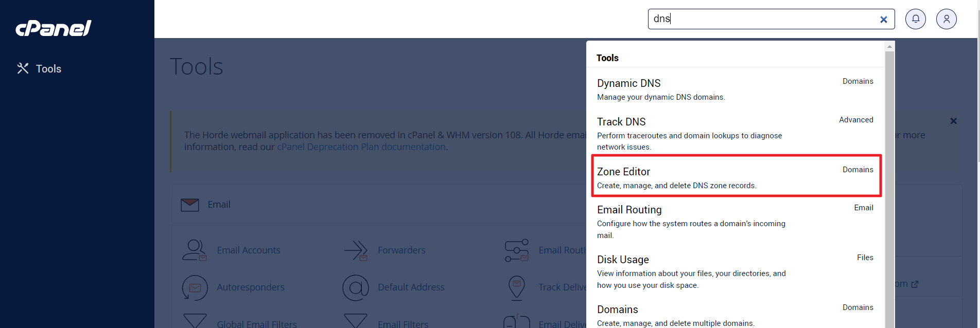Click the Advanced category label beside Track DNS

point(856,120)
